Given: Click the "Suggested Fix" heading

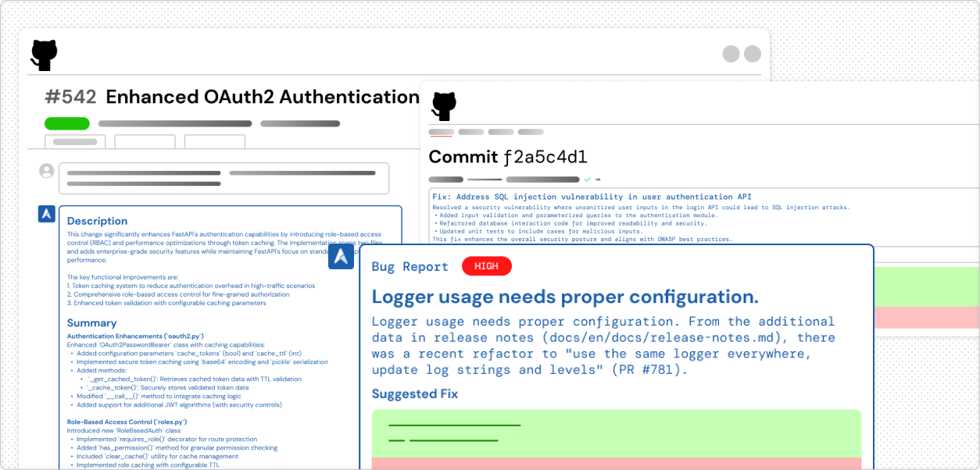Looking at the screenshot, I should [415, 394].
